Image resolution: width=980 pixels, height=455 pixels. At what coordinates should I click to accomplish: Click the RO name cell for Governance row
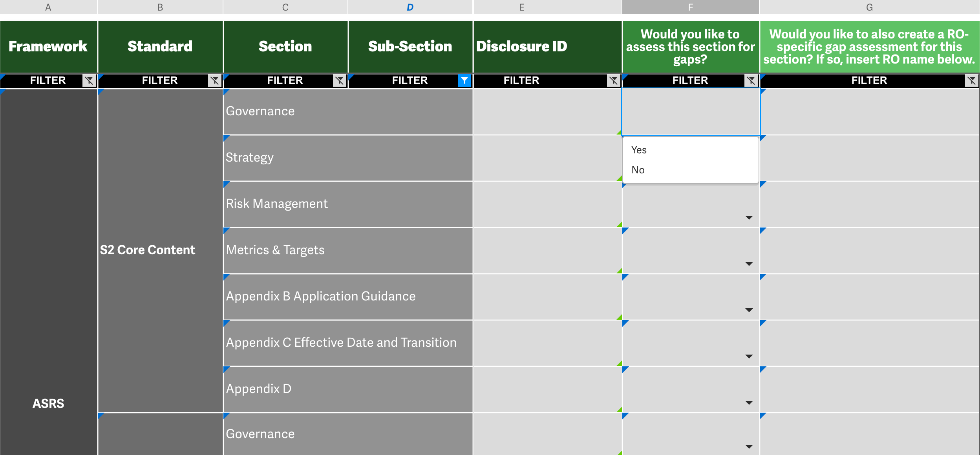point(870,111)
